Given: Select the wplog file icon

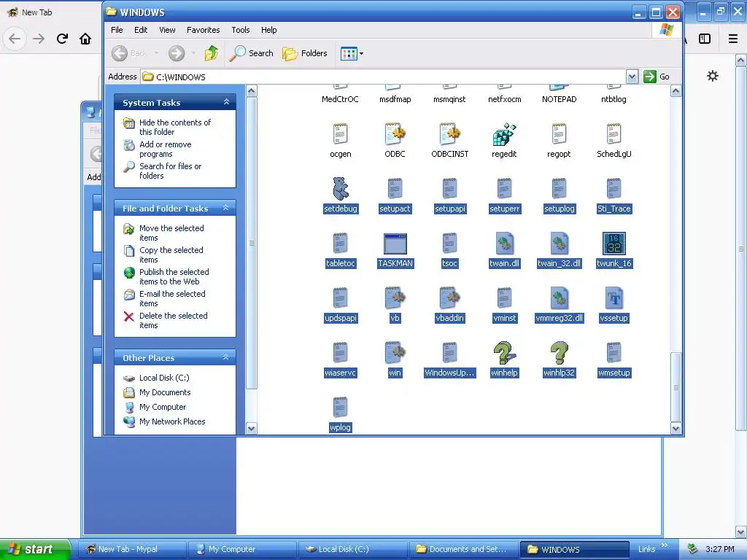Looking at the screenshot, I should point(340,408).
